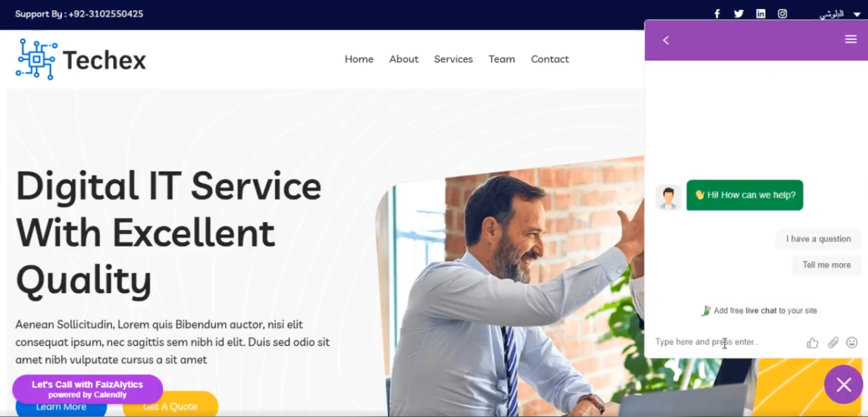
Task: Navigate to the About page
Action: pos(404,59)
